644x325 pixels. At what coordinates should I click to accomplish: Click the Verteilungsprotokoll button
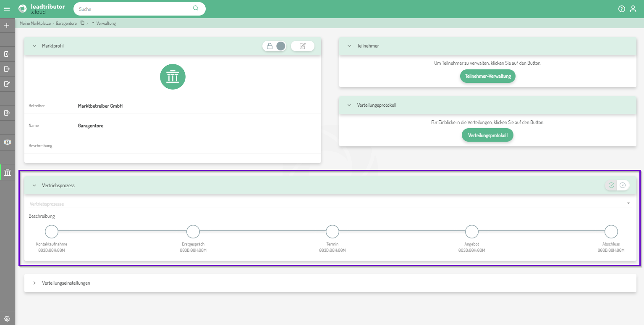coord(487,135)
